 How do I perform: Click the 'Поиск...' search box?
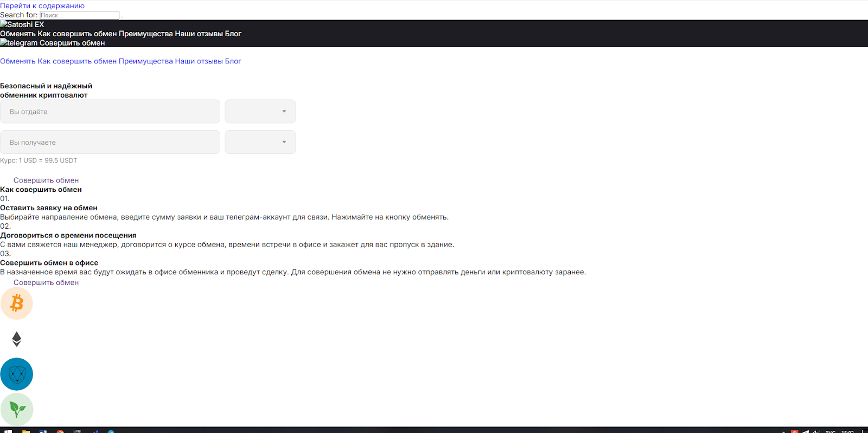click(x=79, y=15)
